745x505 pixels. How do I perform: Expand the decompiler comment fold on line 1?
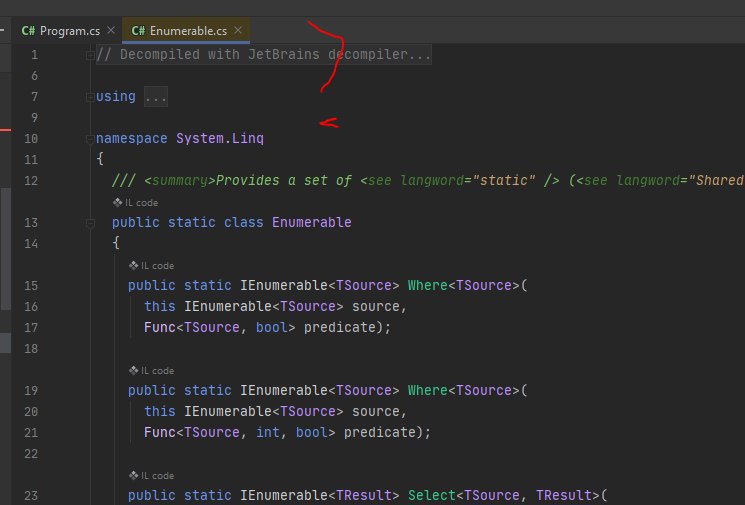coord(90,56)
